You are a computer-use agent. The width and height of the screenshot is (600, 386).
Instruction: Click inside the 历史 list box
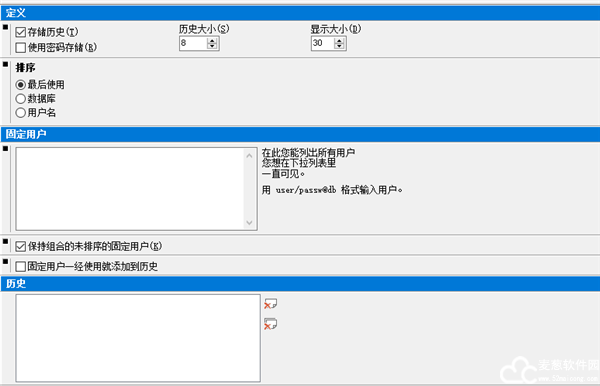click(x=138, y=338)
